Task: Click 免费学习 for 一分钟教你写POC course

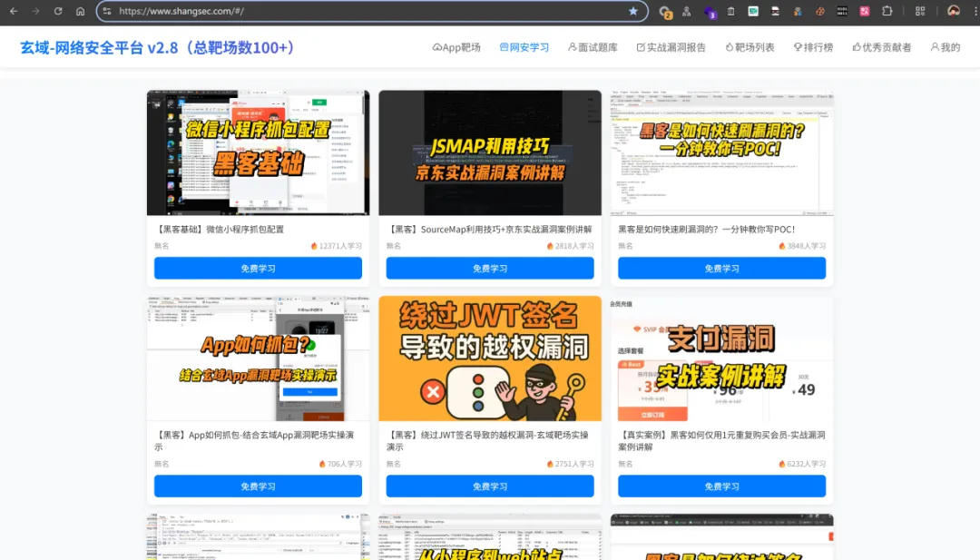Action: [722, 268]
